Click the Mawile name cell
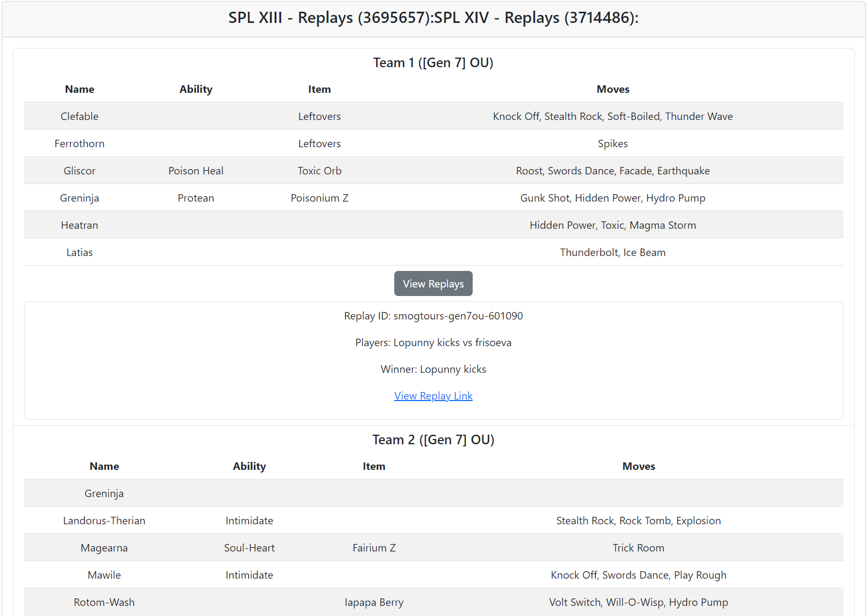 tap(104, 575)
